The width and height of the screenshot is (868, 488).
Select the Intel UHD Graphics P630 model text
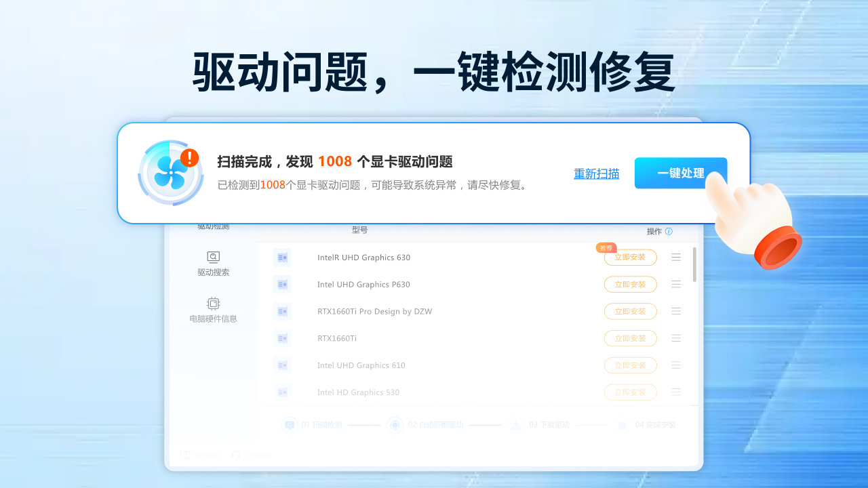(x=363, y=285)
